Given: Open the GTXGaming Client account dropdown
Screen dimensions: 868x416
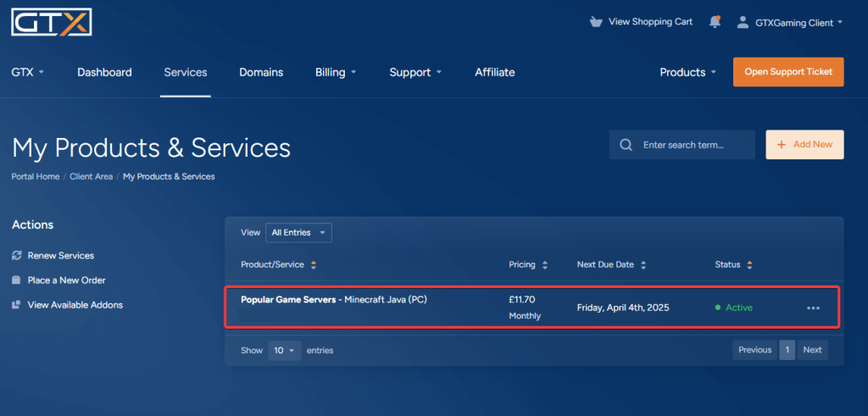Looking at the screenshot, I should (798, 23).
